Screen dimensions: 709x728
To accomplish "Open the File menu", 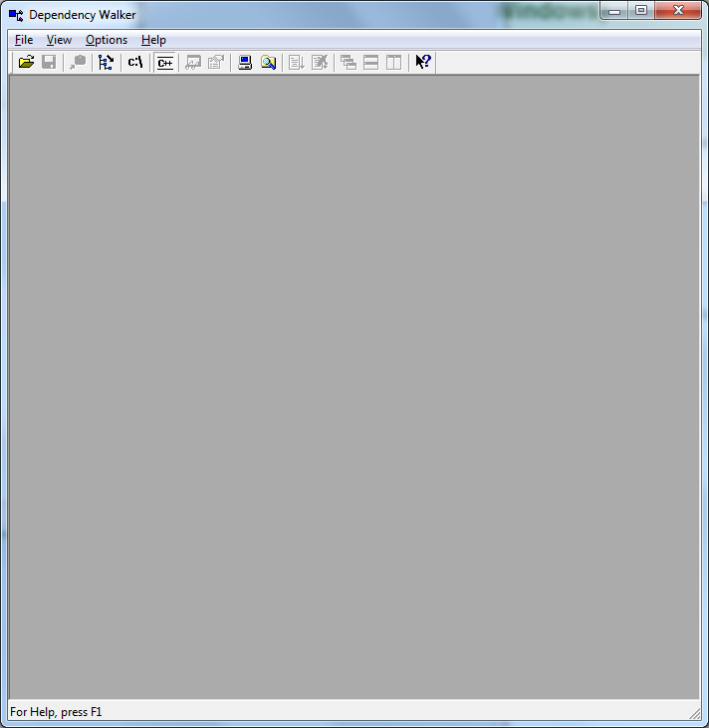I will [x=24, y=40].
